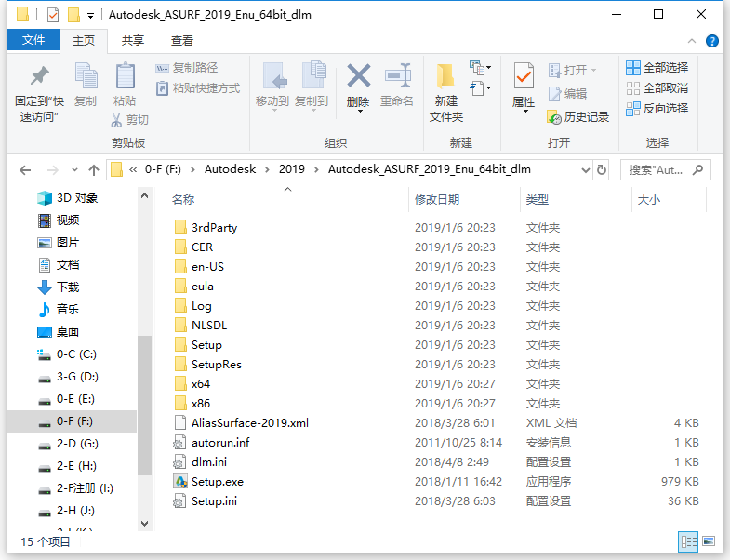This screenshot has height=560, width=730.
Task: Click the search magnifier icon
Action: click(x=697, y=169)
